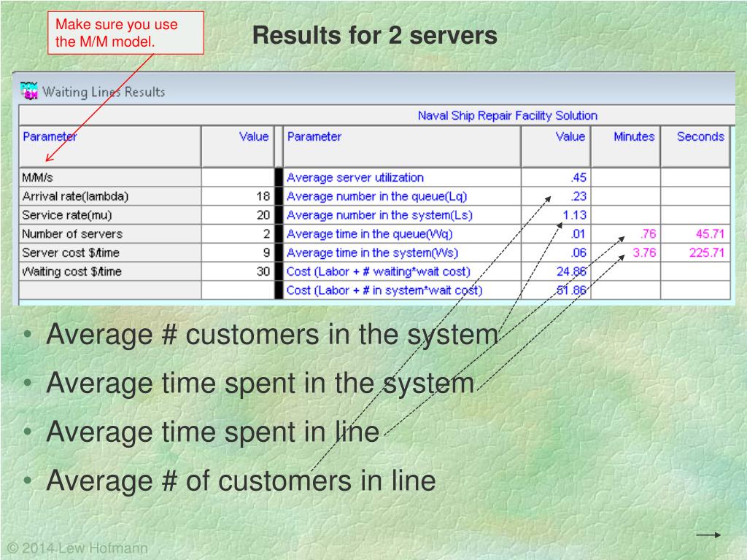Select Lq value .23
Viewport: 747px width, 560px height.
[578, 196]
